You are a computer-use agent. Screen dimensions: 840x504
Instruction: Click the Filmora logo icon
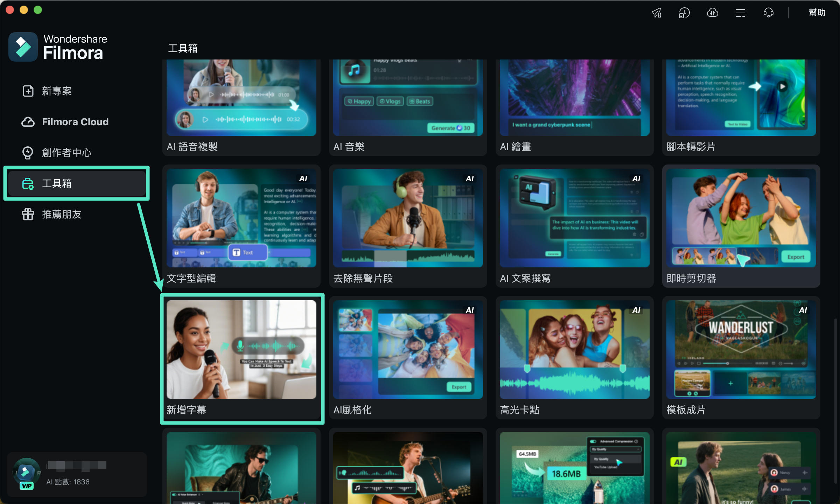23,47
